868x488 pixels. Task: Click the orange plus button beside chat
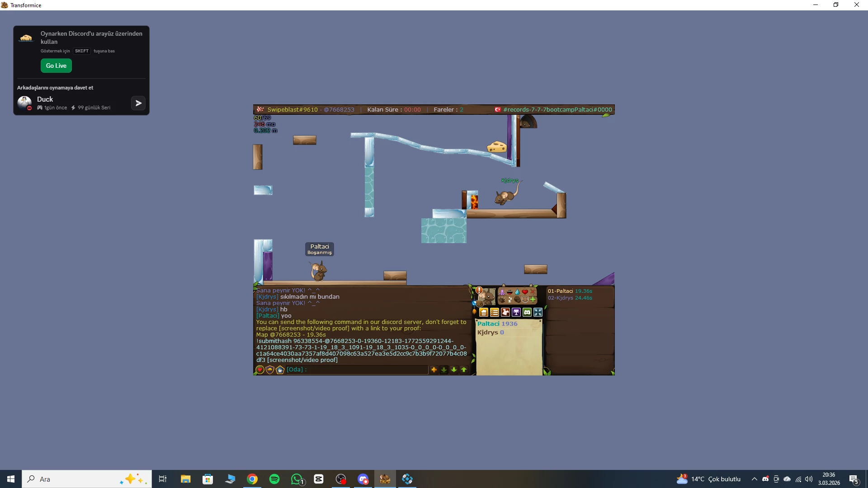(x=434, y=370)
